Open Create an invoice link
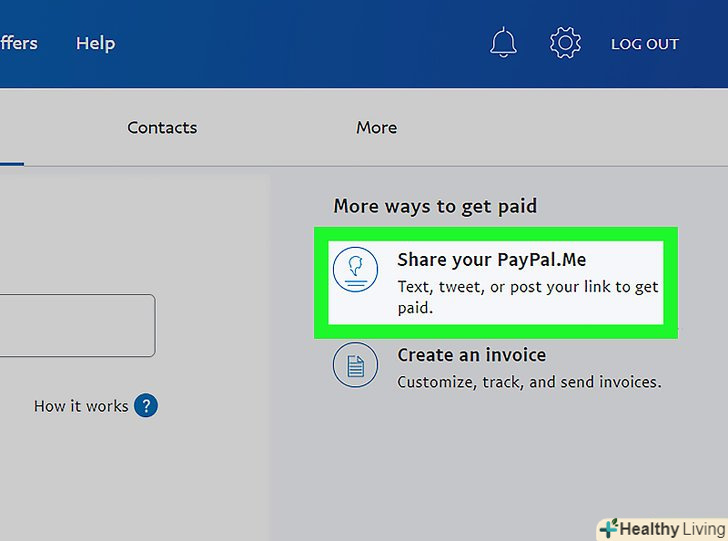Screen dimensions: 728x541 [472, 355]
